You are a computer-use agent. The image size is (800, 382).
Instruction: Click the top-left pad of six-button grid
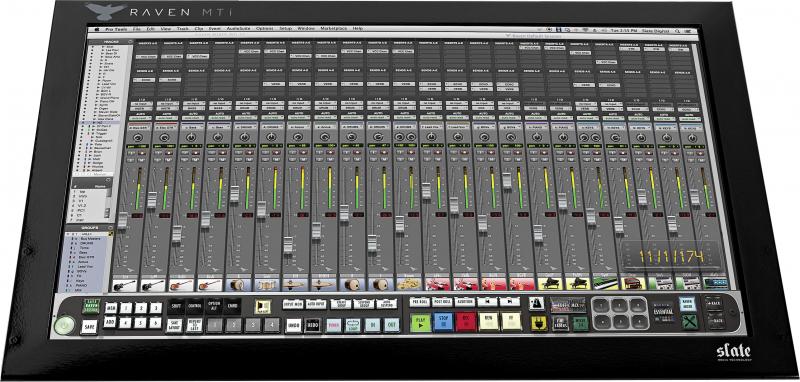pyautogui.click(x=601, y=305)
